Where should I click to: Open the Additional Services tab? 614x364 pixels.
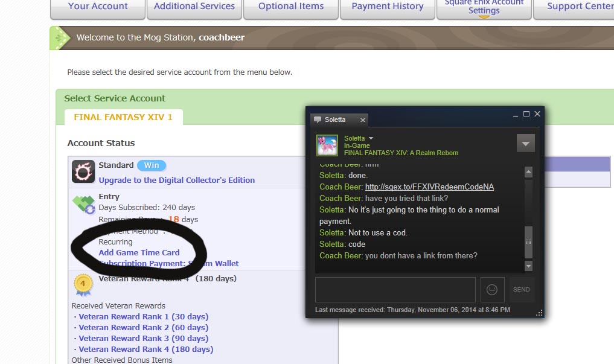[194, 8]
